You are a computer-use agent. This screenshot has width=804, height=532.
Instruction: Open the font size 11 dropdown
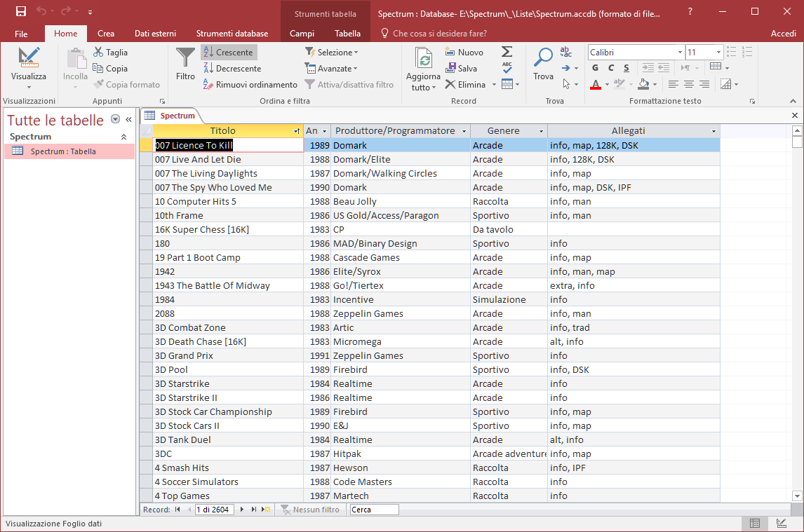coord(718,53)
